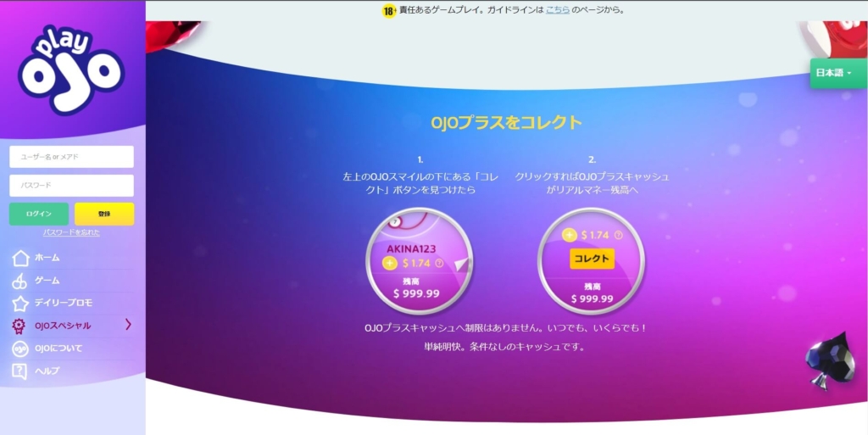Click question mark beside $1.74 above コレクト
This screenshot has width=868, height=435.
pos(618,235)
